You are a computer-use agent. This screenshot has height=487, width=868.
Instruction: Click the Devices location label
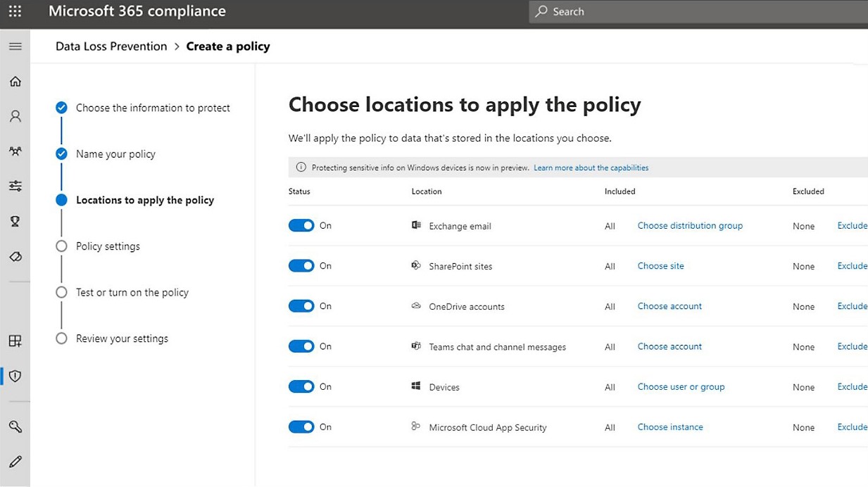(x=444, y=387)
